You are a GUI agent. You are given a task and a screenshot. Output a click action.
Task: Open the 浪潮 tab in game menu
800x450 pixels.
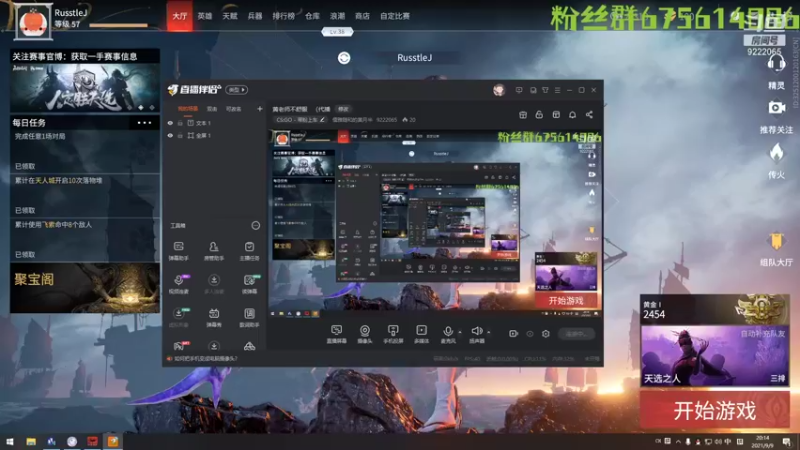point(337,16)
